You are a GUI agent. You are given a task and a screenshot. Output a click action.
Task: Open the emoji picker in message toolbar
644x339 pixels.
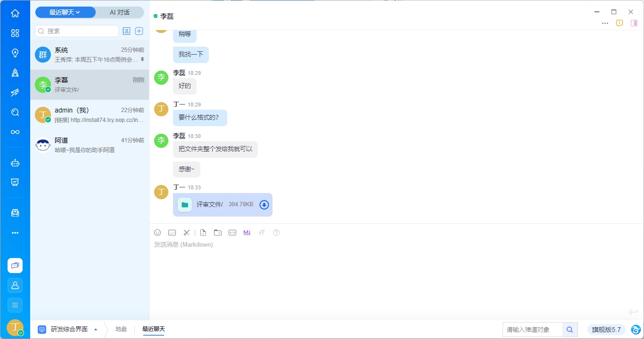point(157,233)
